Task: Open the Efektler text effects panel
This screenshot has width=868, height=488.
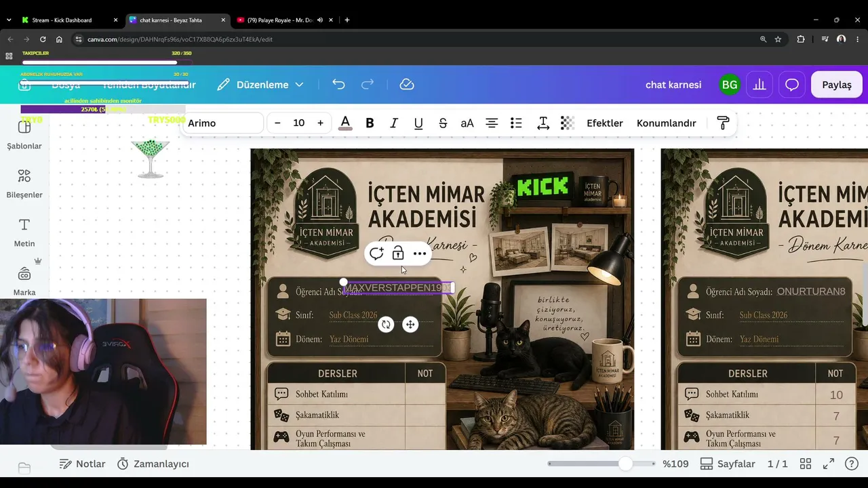Action: pos(605,123)
